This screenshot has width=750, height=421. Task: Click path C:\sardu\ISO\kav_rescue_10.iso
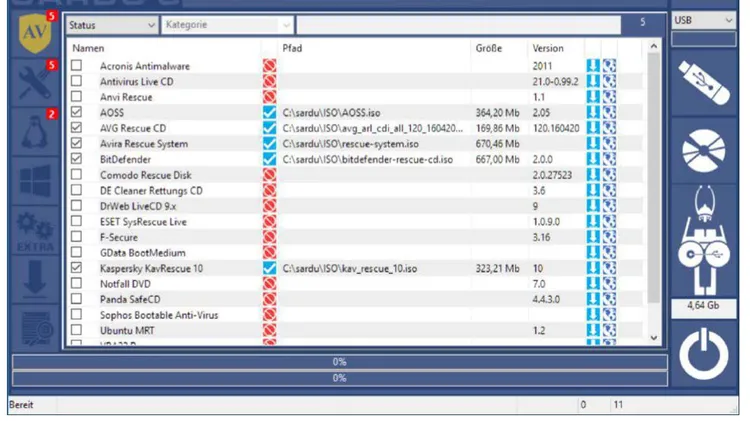point(350,268)
